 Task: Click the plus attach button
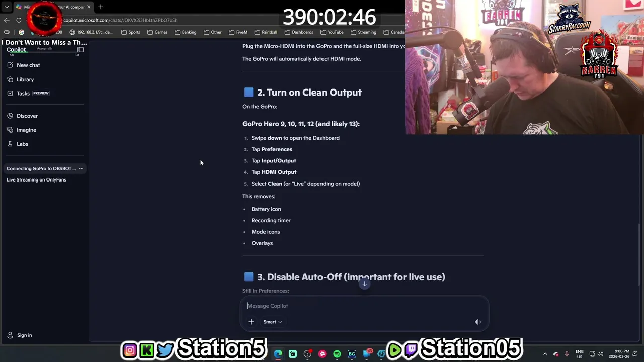click(x=251, y=322)
